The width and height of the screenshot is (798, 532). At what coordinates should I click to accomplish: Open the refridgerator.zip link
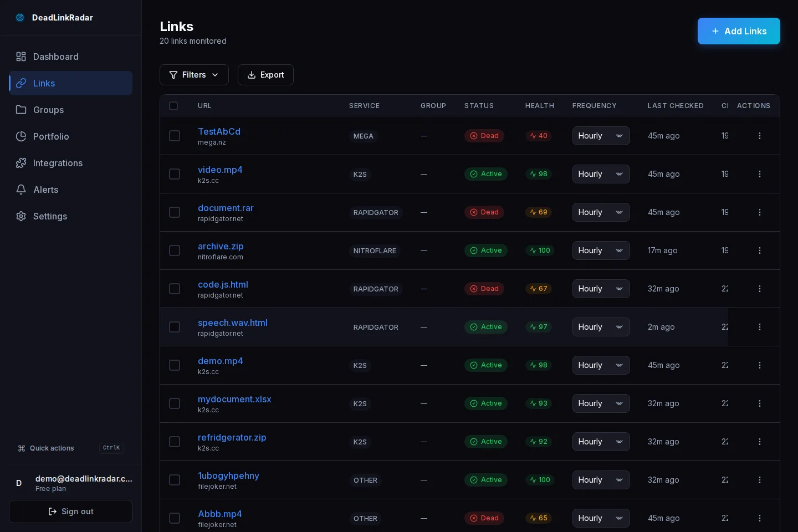[232, 437]
